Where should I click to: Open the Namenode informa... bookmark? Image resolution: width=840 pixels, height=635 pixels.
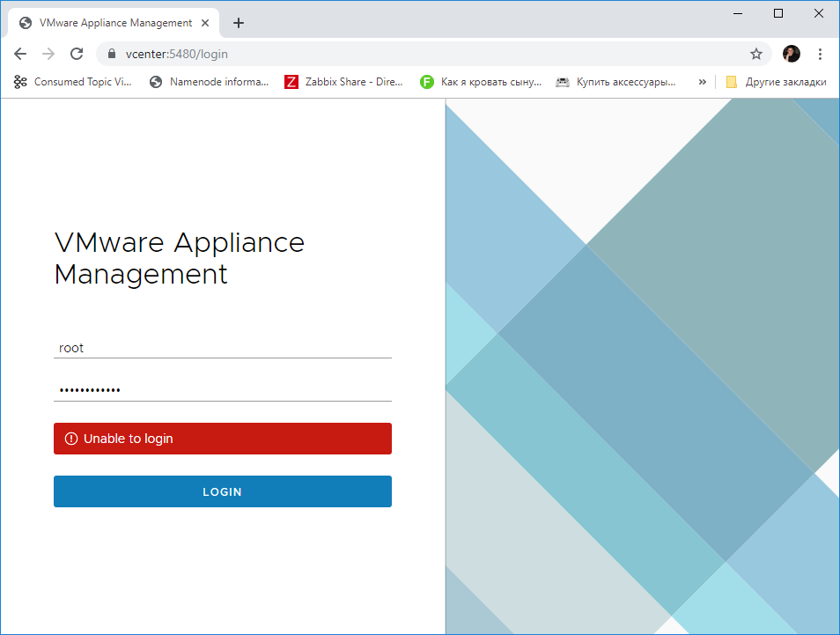tap(210, 81)
